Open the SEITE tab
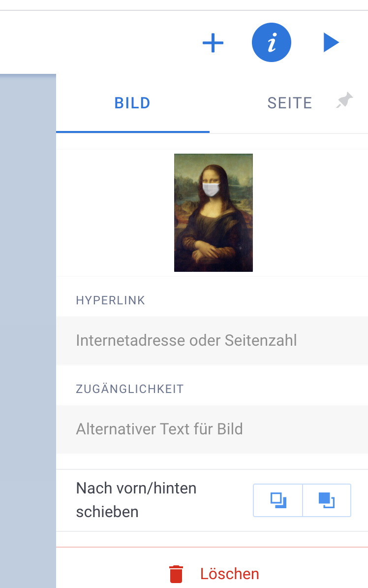Viewport: 368px width, 588px height. click(290, 103)
